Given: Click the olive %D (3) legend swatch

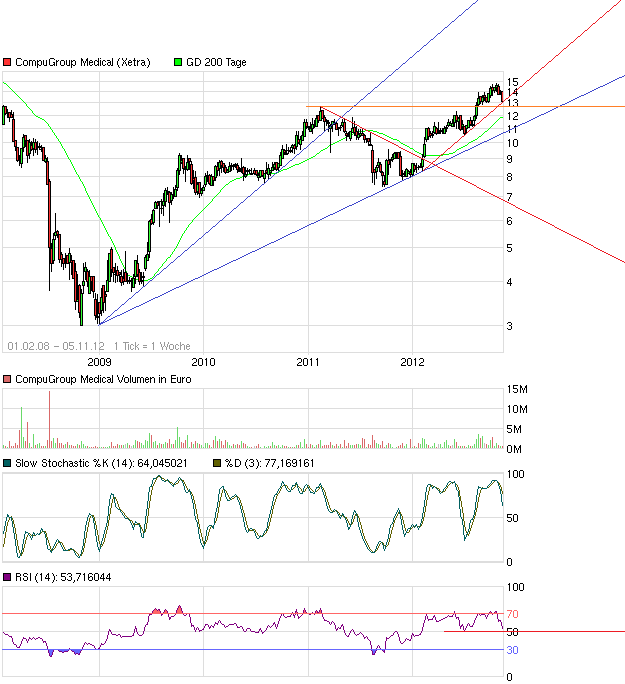Looking at the screenshot, I should pos(217,463).
